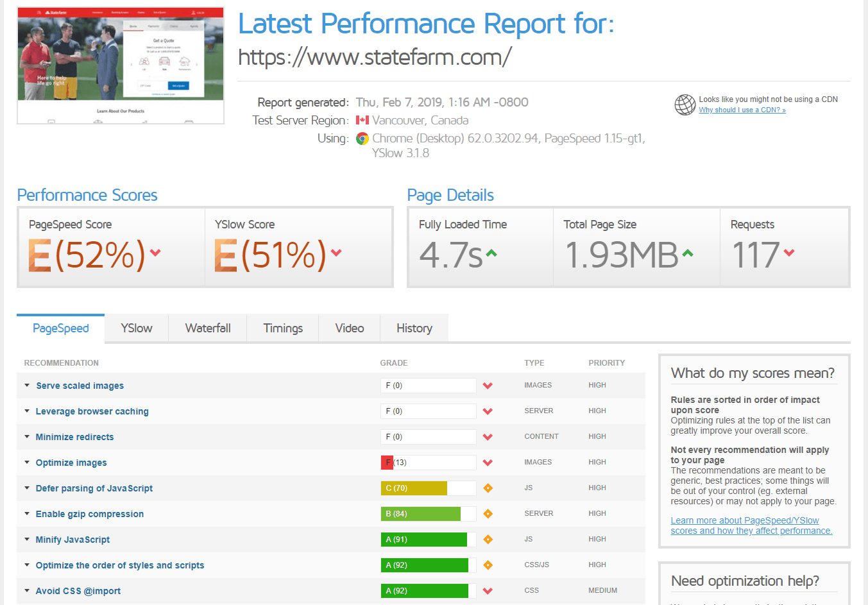The height and width of the screenshot is (605, 868).
Task: Click the E (51%) YSlow score
Action: 271,255
